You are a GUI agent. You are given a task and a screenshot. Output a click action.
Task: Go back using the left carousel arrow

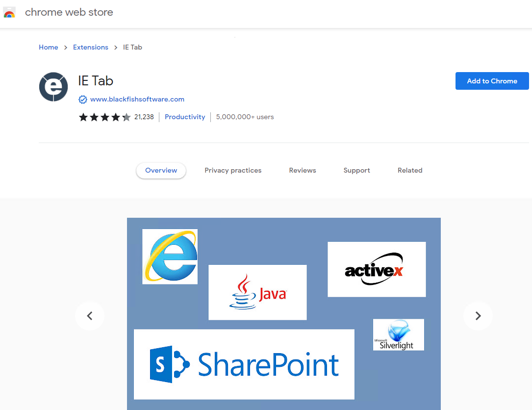coord(90,316)
